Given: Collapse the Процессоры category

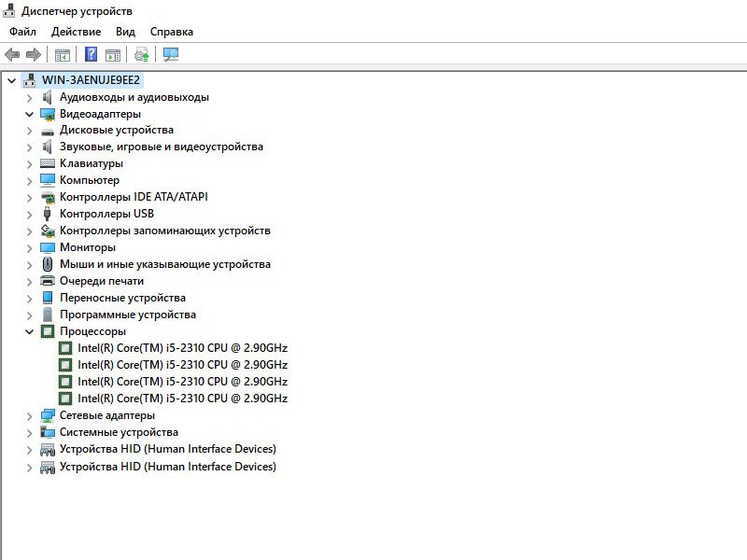Looking at the screenshot, I should point(30,331).
